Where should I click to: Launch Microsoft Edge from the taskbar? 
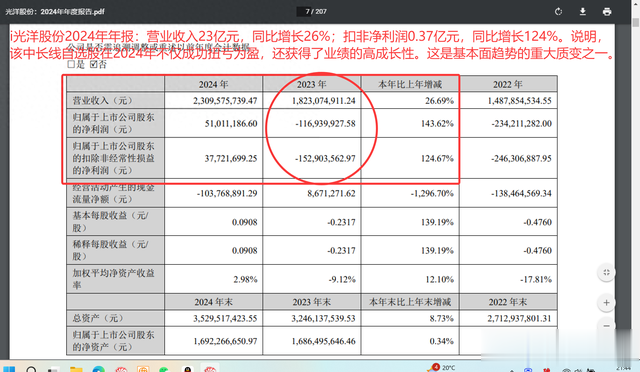click(x=98, y=369)
